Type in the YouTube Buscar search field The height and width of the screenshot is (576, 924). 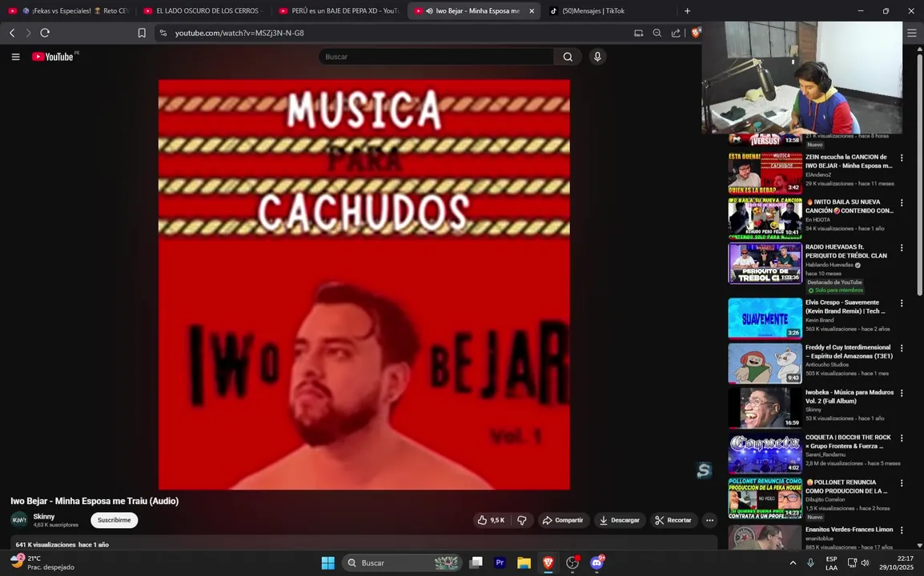436,57
